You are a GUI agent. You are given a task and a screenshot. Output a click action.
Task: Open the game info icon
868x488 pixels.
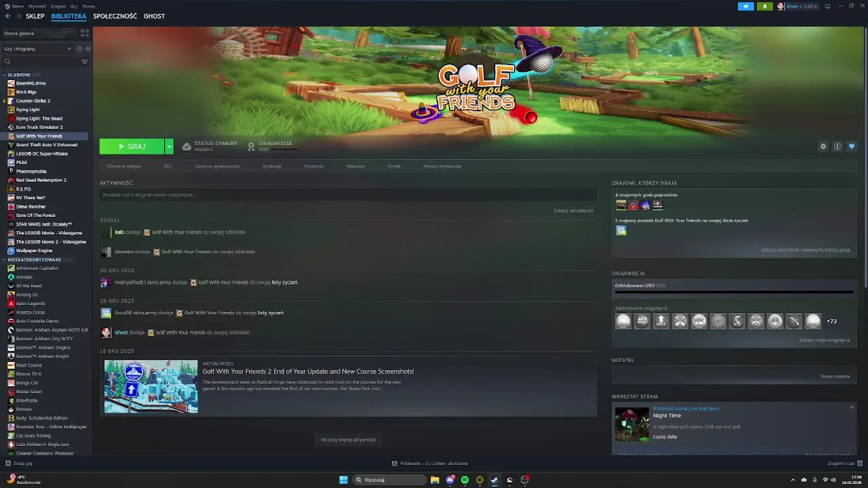click(837, 146)
